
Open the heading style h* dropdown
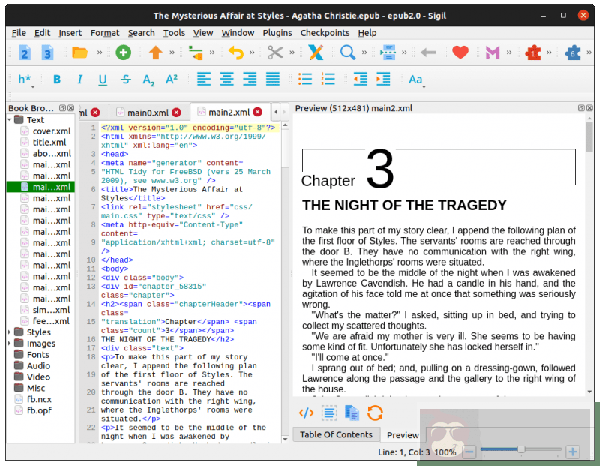pyautogui.click(x=24, y=79)
